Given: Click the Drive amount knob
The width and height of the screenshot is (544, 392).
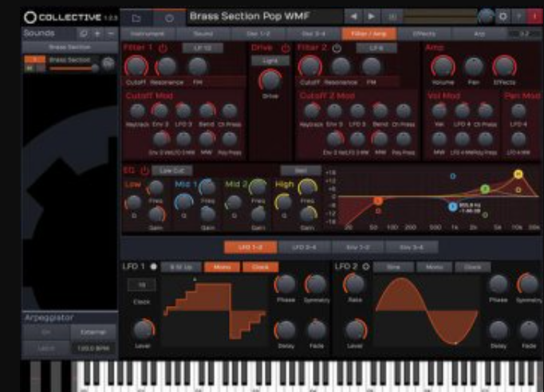Looking at the screenshot, I should (x=270, y=80).
